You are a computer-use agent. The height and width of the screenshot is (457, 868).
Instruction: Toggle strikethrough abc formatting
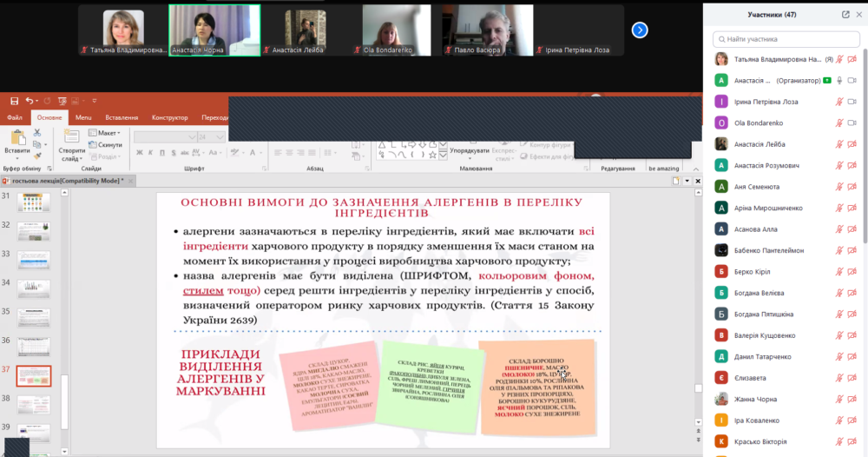tap(185, 153)
